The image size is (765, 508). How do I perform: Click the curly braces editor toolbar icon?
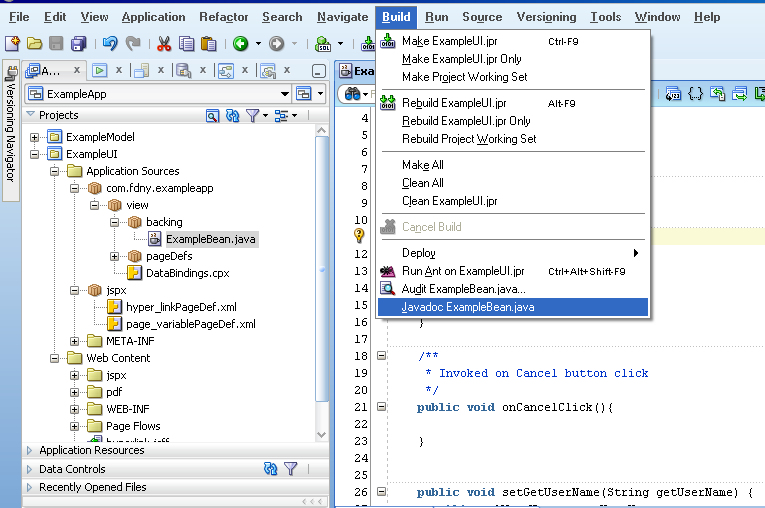pyautogui.click(x=695, y=93)
